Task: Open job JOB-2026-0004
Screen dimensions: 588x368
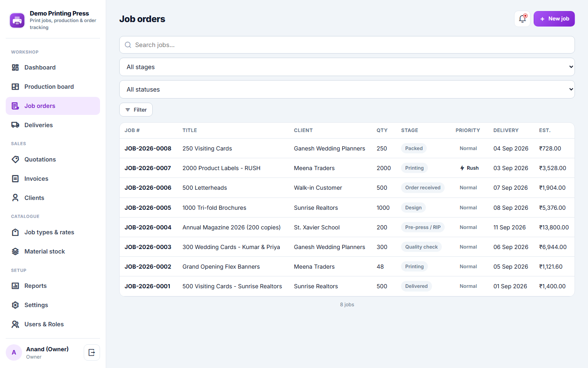Action: click(x=148, y=227)
